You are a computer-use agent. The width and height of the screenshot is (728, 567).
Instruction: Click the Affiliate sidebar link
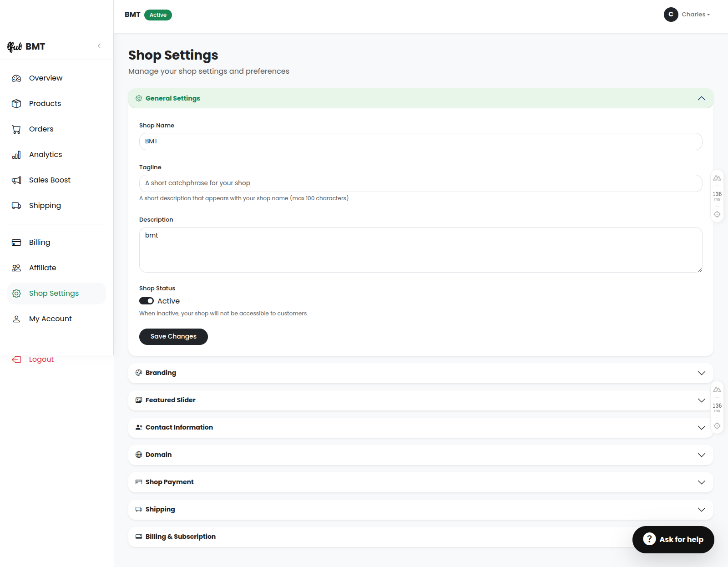(56, 268)
